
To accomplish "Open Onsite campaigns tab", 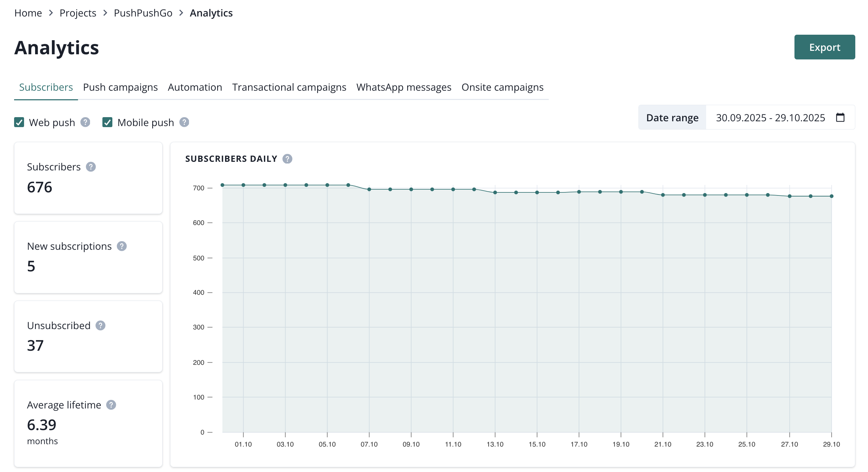I will point(502,87).
